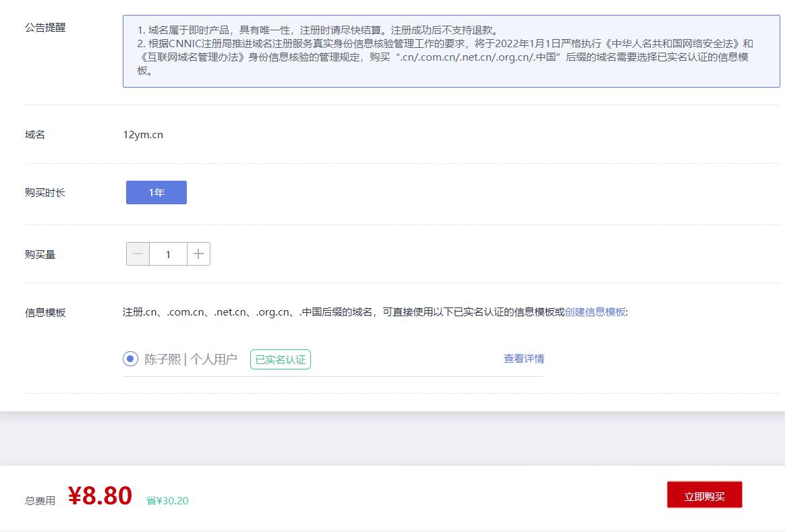The image size is (785, 532).
Task: Select the 陈子熙 template radio button
Action: click(x=130, y=359)
